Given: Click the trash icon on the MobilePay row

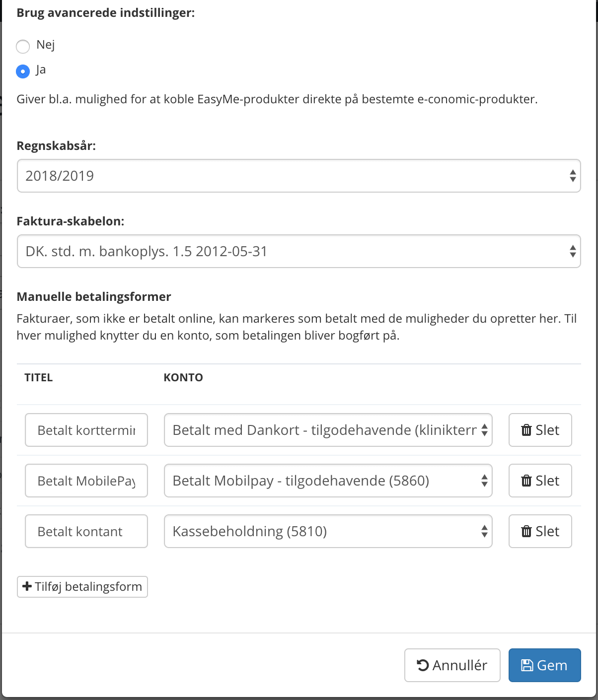Looking at the screenshot, I should pos(526,481).
